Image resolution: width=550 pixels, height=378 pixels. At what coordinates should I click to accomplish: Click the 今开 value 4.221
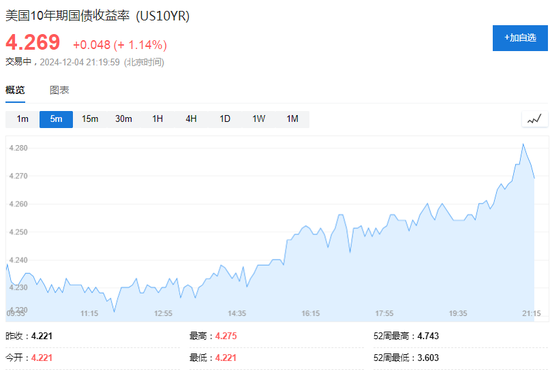42,358
